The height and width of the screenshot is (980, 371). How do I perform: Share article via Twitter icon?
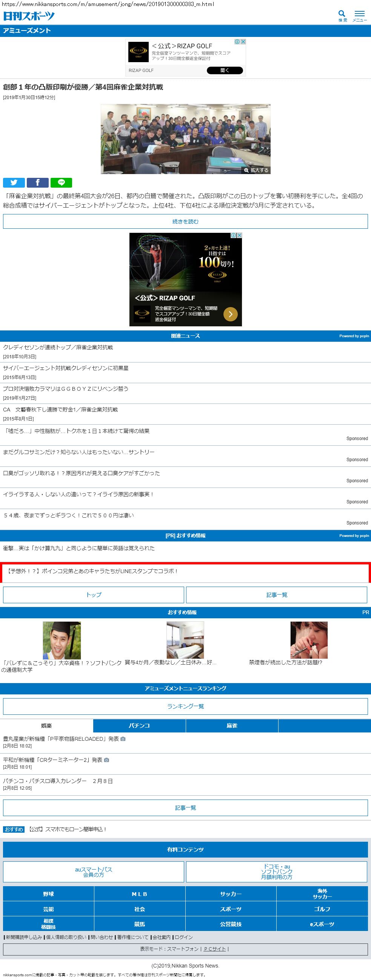click(14, 183)
